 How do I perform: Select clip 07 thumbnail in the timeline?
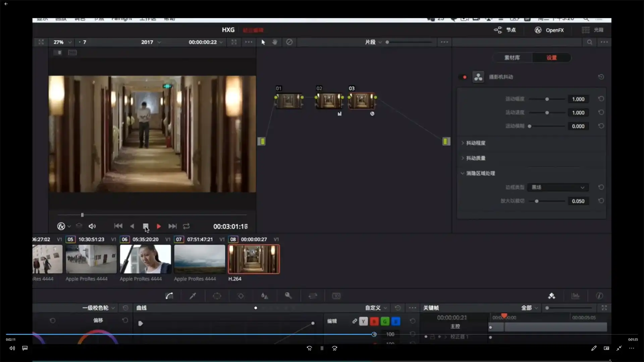[200, 259]
